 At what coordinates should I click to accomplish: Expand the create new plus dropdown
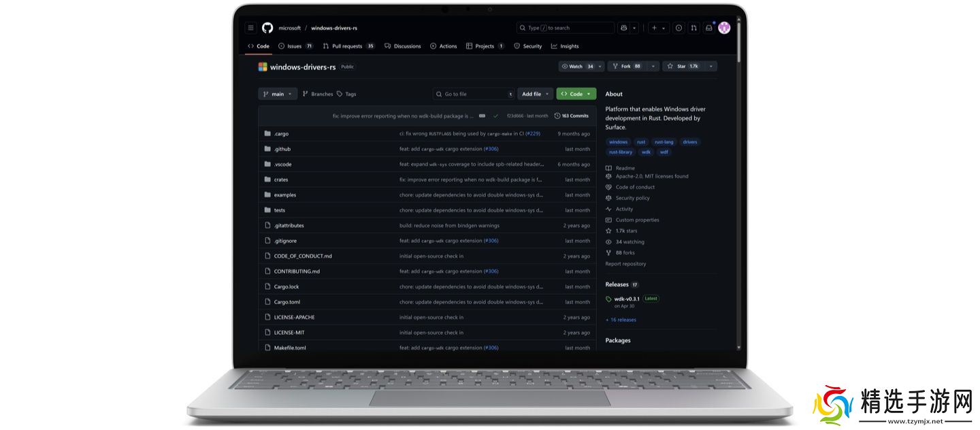coord(658,28)
